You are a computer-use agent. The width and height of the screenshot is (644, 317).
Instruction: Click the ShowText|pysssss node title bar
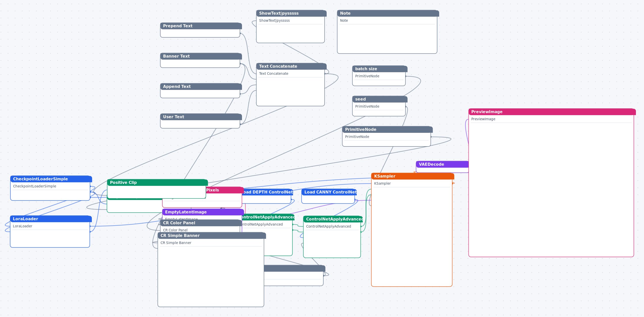(291, 13)
